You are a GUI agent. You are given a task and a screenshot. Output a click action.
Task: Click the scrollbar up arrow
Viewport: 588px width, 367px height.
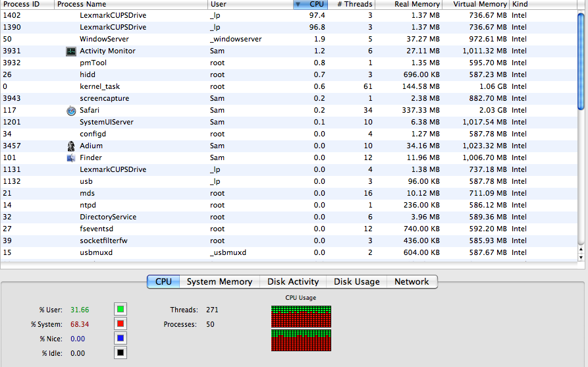pos(581,249)
